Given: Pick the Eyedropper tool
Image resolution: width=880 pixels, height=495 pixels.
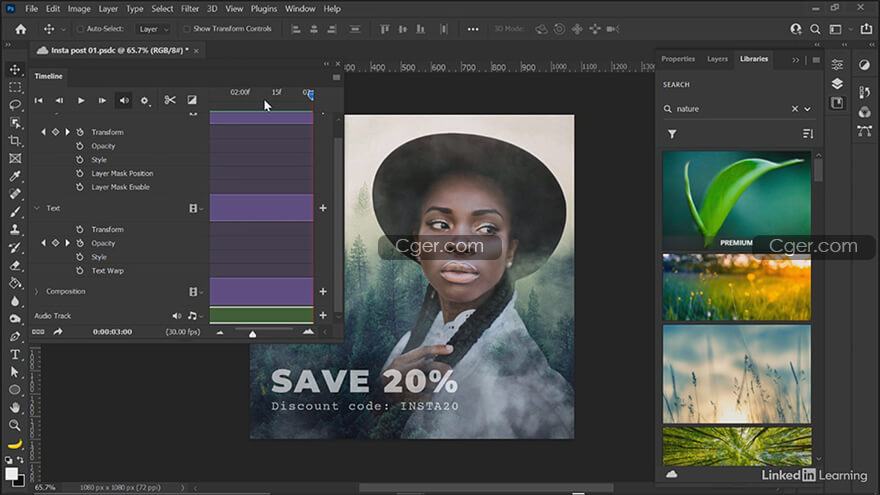Looking at the screenshot, I should click(15, 176).
